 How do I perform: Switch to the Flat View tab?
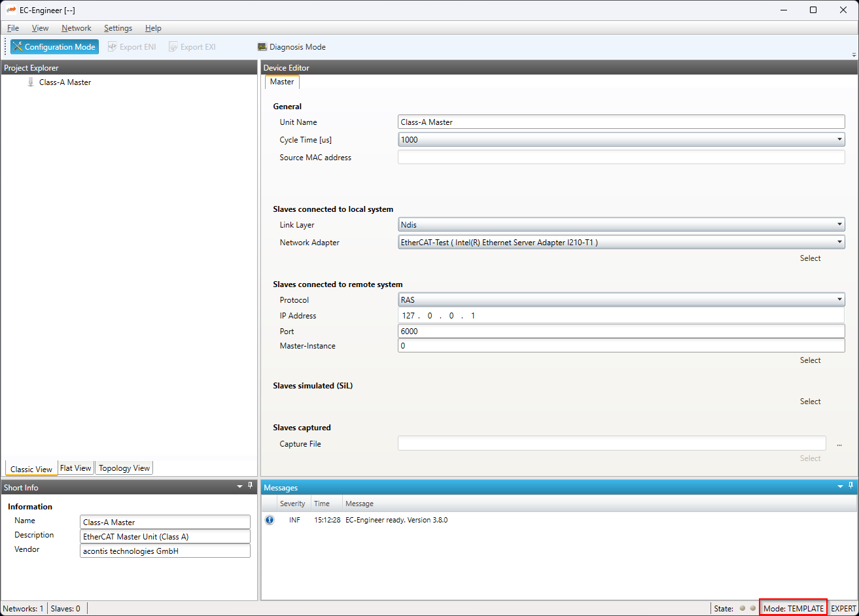75,468
